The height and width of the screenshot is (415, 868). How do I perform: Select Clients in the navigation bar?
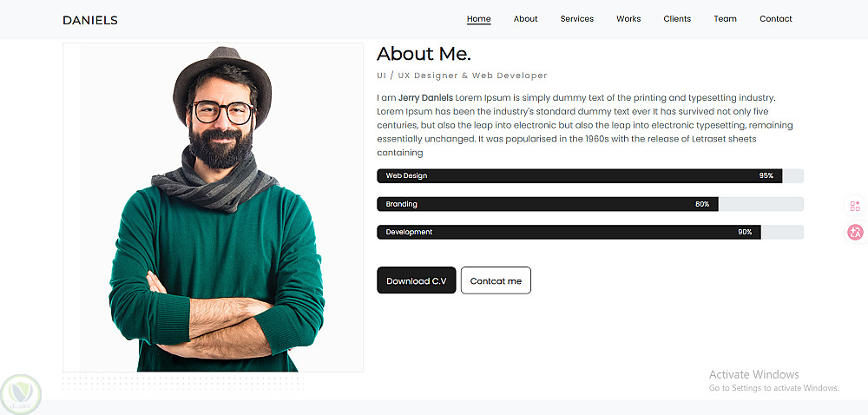[x=677, y=19]
